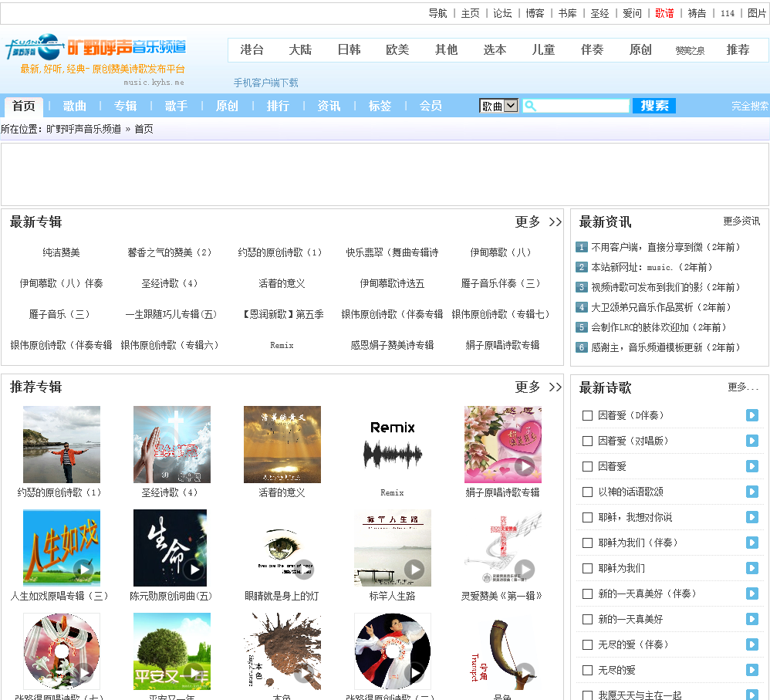Open 平安又一年 album cover thumbnail
The height and width of the screenshot is (700, 770).
(172, 651)
